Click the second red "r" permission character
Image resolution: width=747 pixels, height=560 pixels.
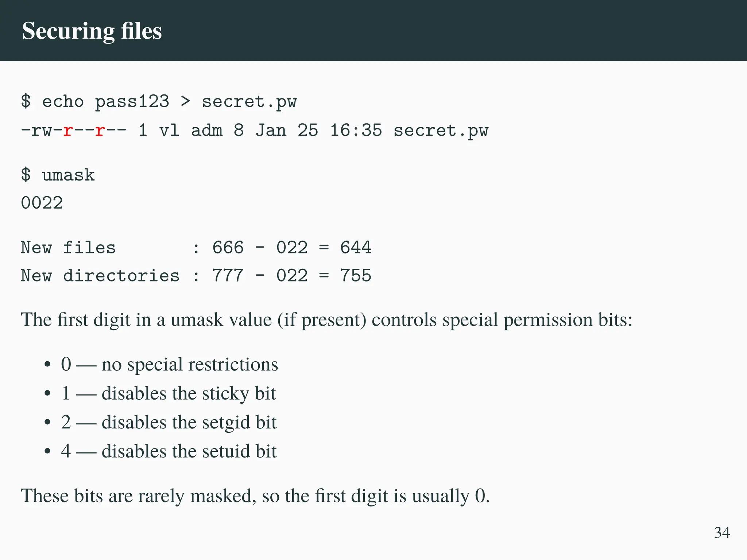point(100,131)
